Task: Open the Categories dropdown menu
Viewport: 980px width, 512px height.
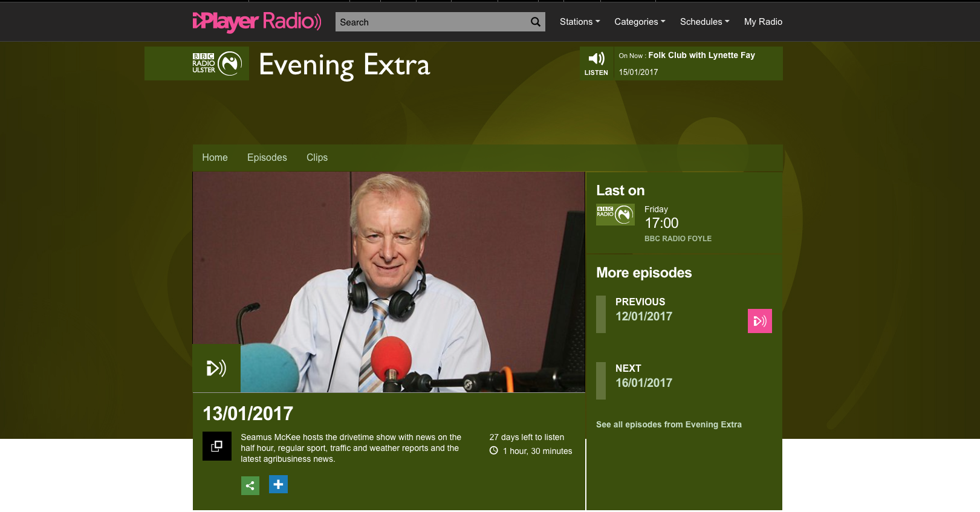Action: [640, 22]
